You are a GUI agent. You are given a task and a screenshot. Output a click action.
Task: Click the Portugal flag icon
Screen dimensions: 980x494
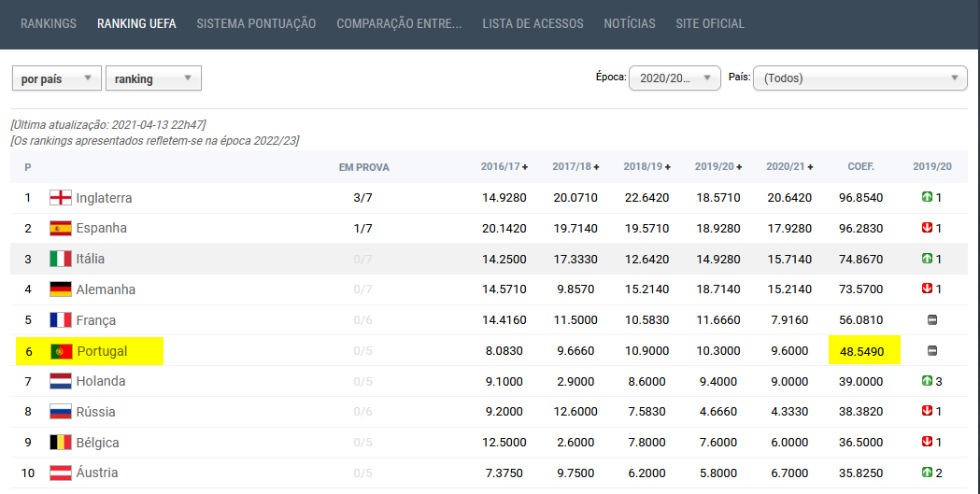pyautogui.click(x=62, y=352)
